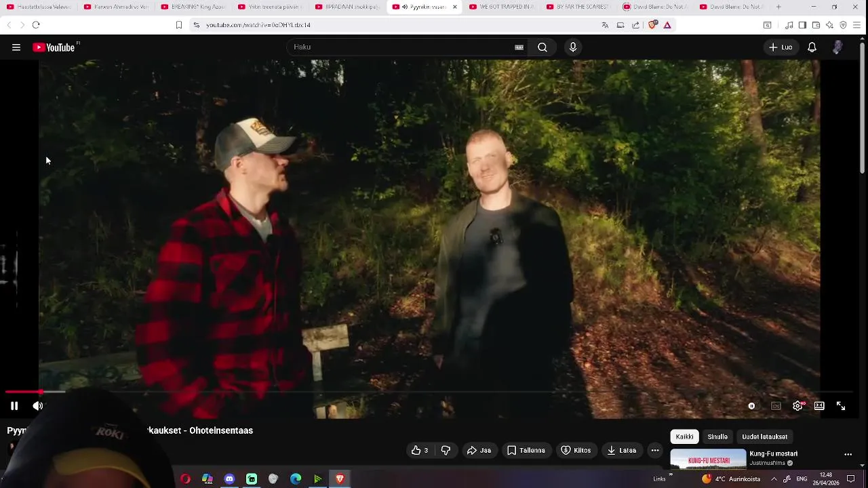Image resolution: width=868 pixels, height=488 pixels.
Task: Open Brave Shields lion icon
Action: [x=652, y=25]
